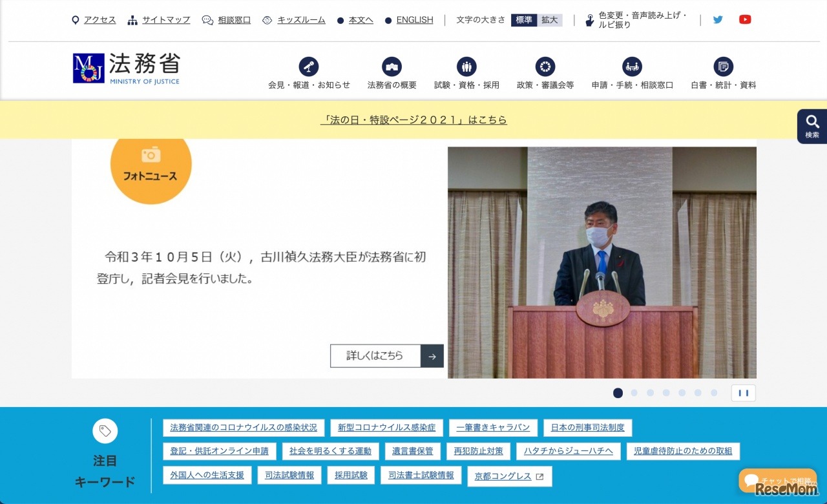Select the フォトニュース camera icon
827x504 pixels.
pos(151,155)
